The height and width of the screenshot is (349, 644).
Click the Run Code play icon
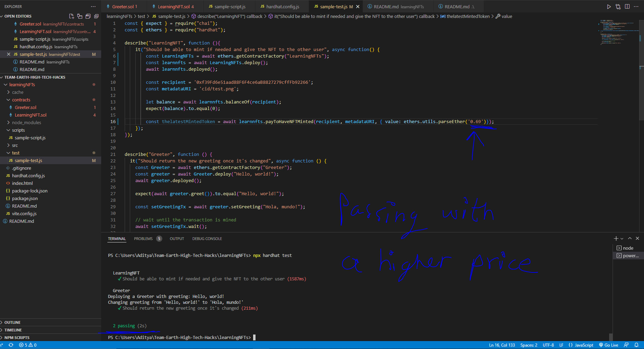(x=609, y=7)
